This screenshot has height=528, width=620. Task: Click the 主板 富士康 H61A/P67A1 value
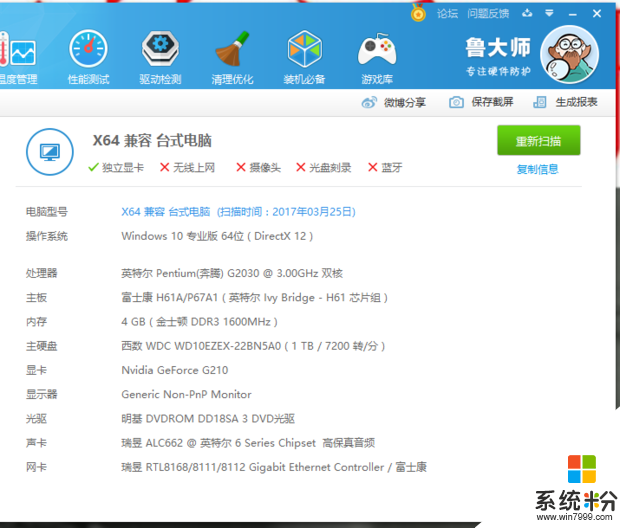tap(254, 297)
